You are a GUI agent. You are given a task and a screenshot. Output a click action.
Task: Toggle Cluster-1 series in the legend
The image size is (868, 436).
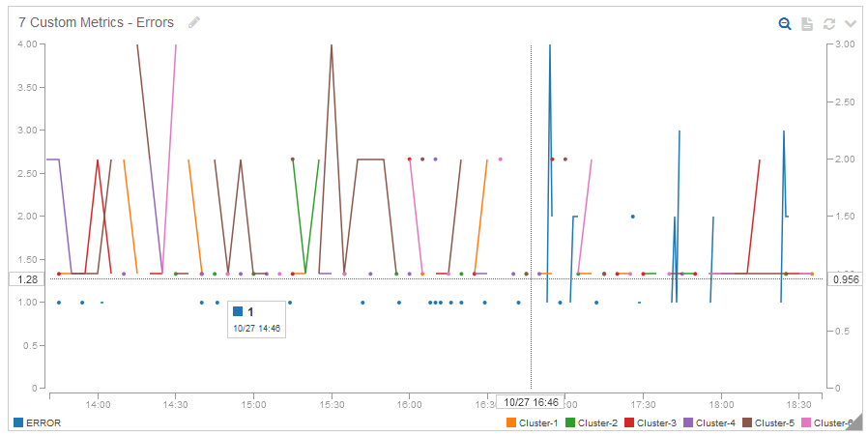pyautogui.click(x=532, y=422)
